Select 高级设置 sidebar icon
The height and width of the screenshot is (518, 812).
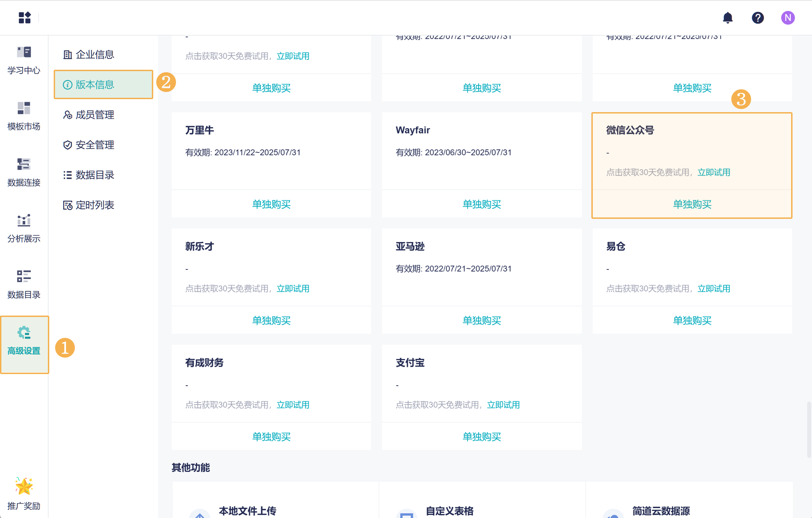tap(24, 341)
